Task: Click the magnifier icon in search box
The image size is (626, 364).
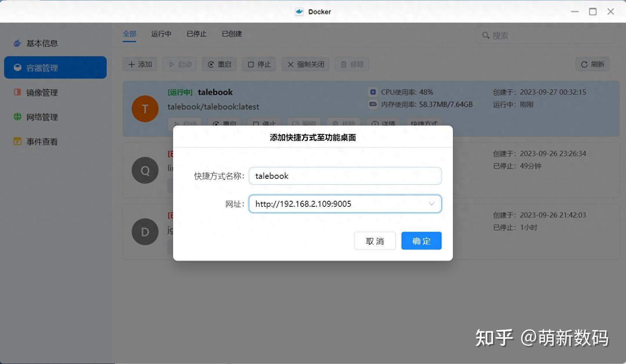Action: [486, 35]
